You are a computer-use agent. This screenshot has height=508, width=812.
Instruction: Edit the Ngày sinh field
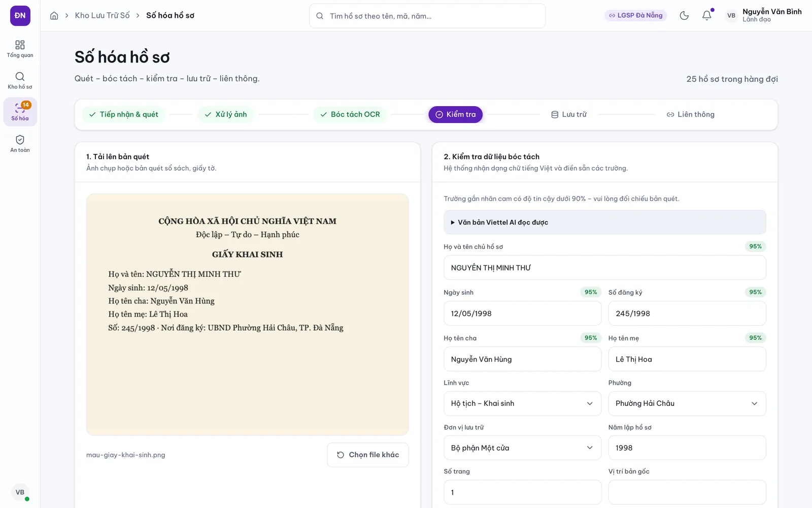click(x=522, y=313)
